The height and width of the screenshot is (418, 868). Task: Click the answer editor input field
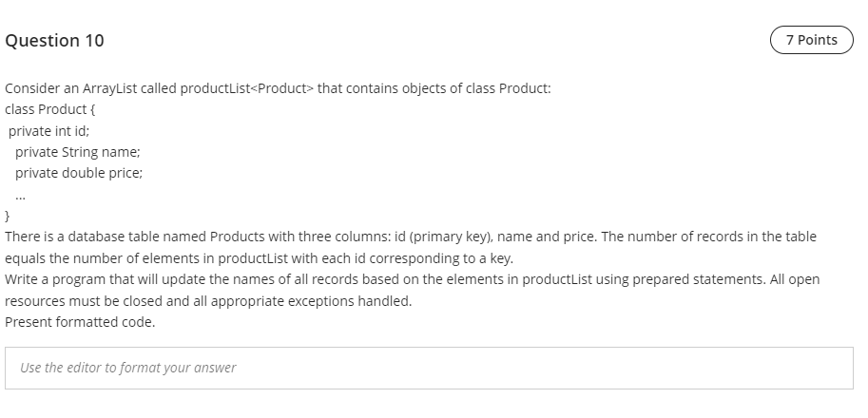point(429,369)
